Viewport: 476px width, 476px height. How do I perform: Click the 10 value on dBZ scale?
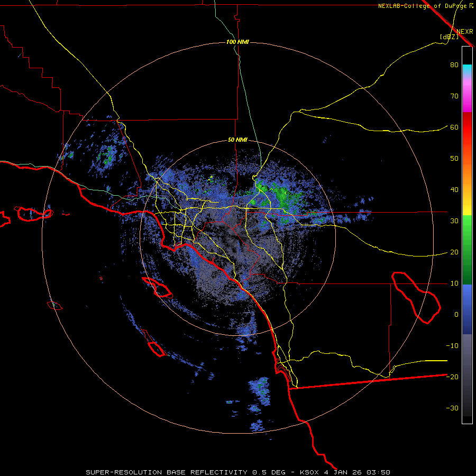click(x=454, y=283)
